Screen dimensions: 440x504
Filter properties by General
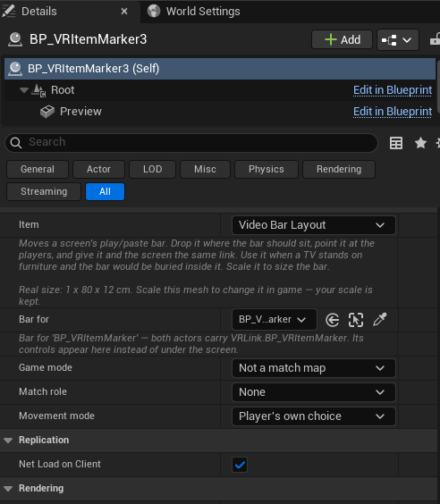coord(38,169)
